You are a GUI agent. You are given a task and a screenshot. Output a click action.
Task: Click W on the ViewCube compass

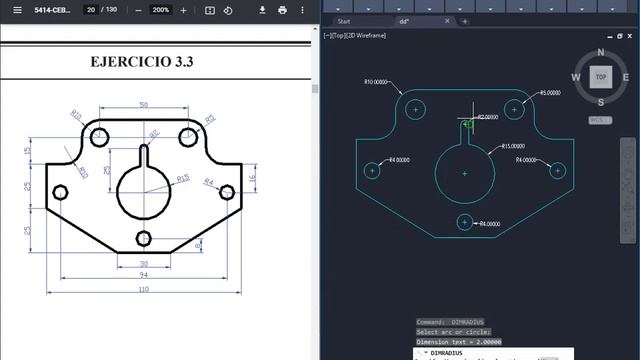576,77
